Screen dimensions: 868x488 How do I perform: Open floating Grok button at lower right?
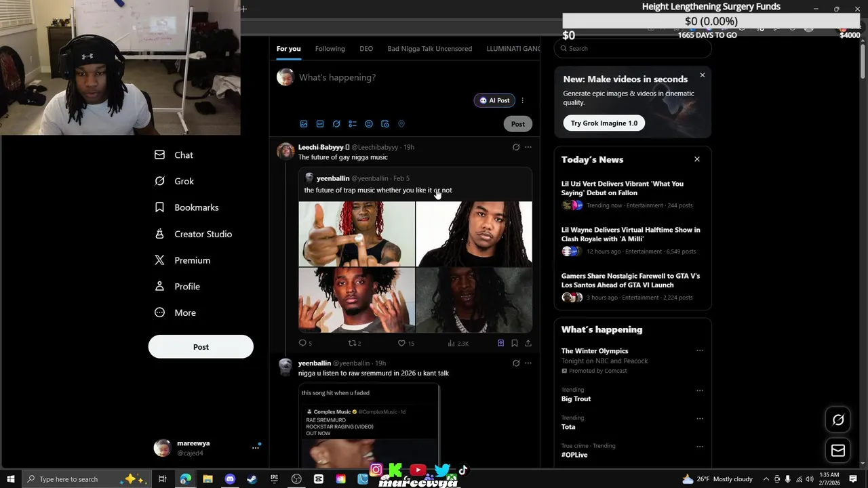(x=838, y=420)
